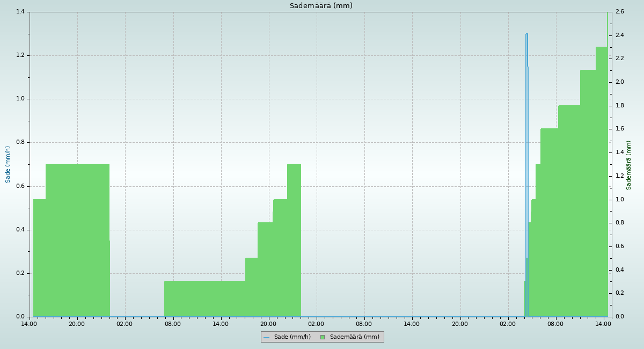Click the 1.4 tick label on left axis
Screen dimensions: 644x349
[21, 12]
